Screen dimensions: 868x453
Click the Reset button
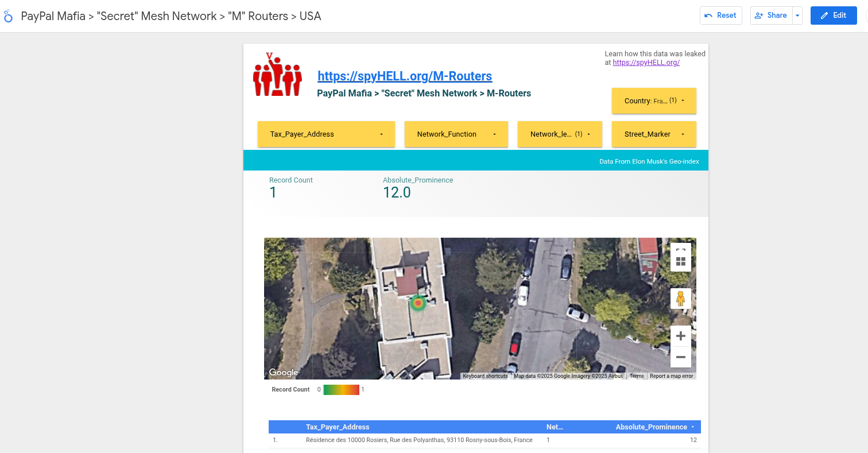coord(720,16)
